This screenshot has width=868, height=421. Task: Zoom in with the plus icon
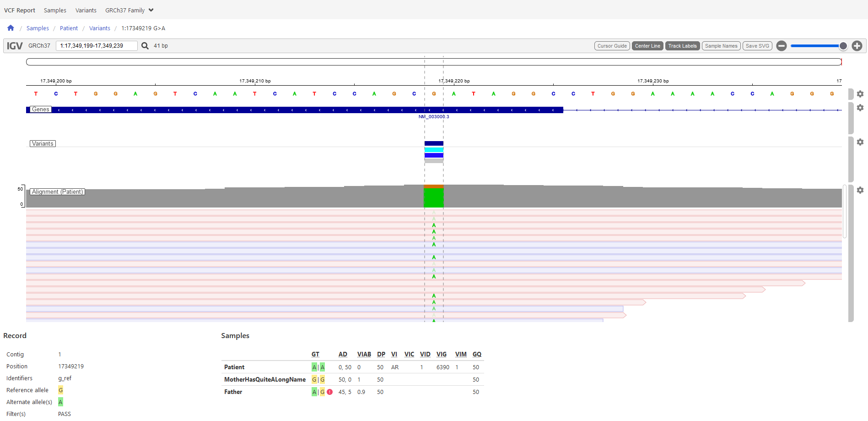pos(857,46)
